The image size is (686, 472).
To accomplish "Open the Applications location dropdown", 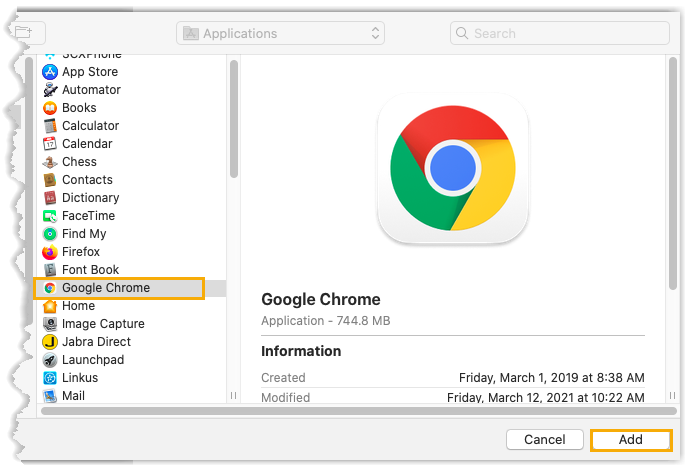I will 280,33.
